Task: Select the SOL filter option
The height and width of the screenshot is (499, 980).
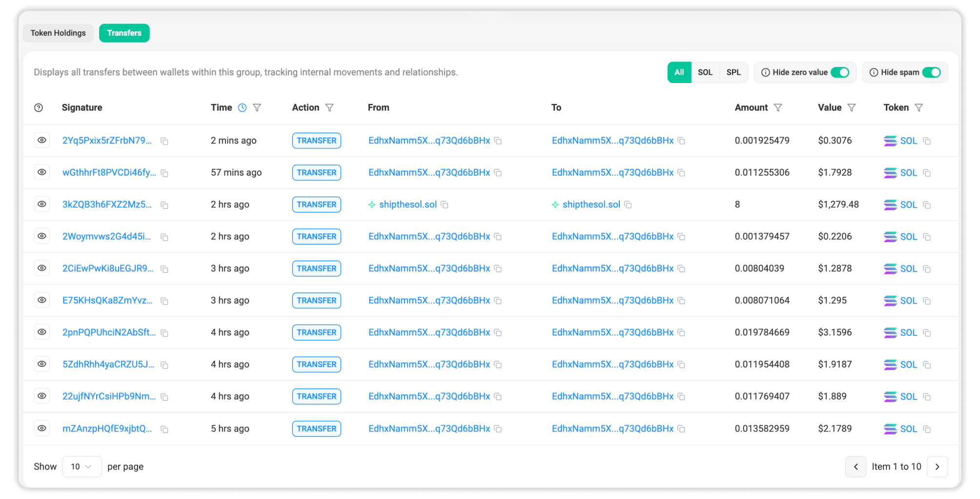Action: pyautogui.click(x=705, y=73)
